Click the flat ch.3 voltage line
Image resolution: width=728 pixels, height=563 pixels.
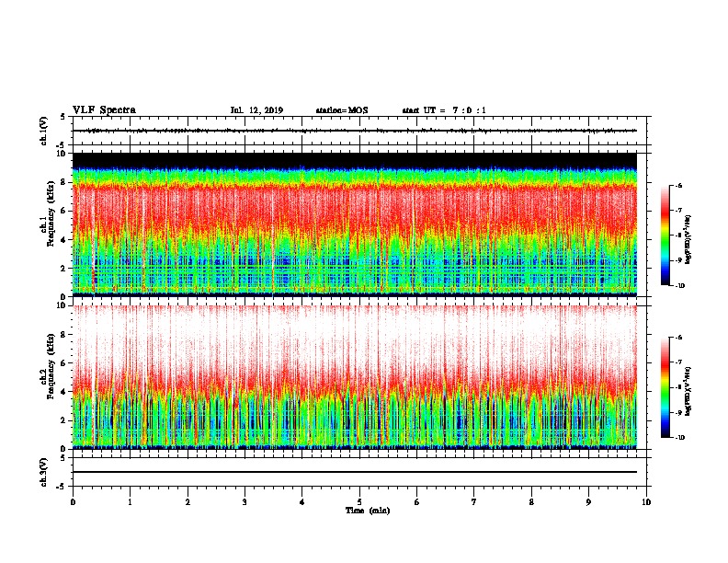click(355, 472)
